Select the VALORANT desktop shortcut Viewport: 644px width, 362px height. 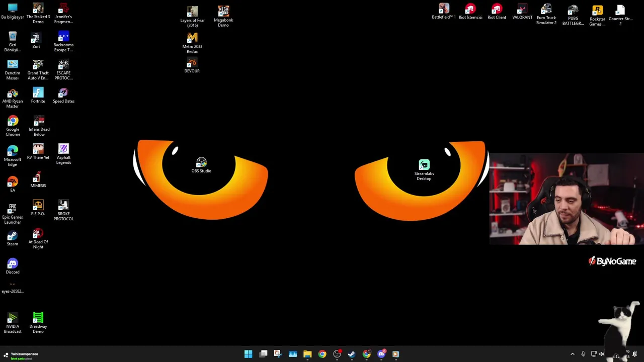(522, 12)
